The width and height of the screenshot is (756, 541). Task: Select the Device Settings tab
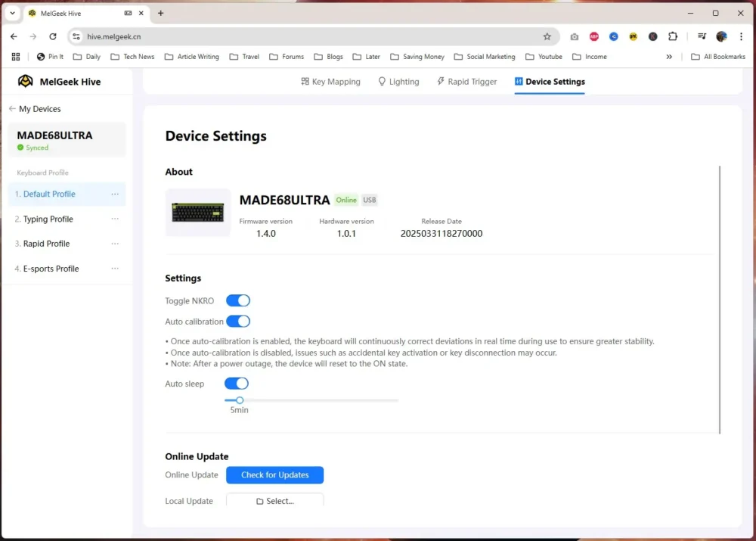[550, 82]
